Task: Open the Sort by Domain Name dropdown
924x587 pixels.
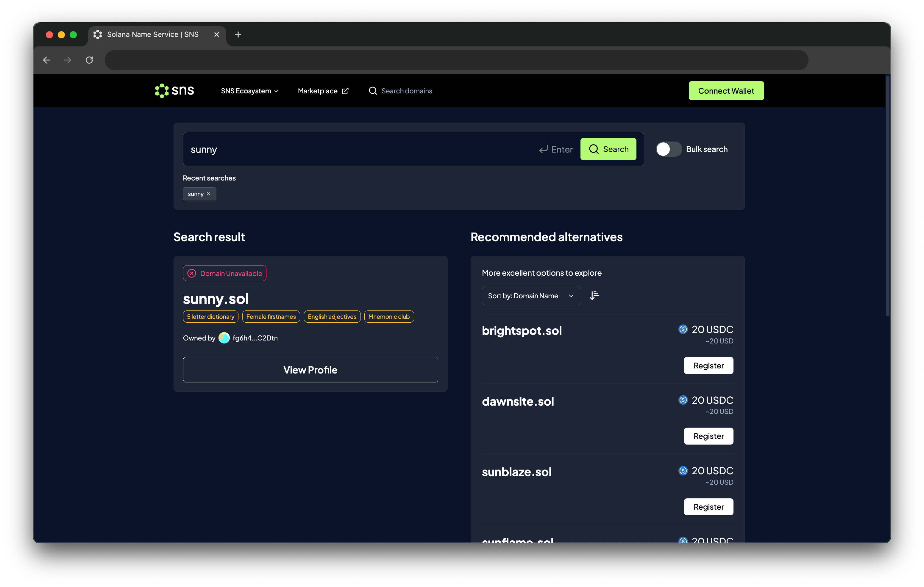Action: point(531,296)
